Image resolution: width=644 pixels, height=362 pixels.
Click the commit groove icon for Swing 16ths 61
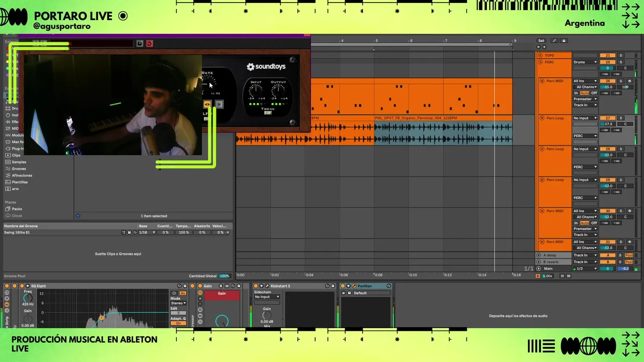tap(124, 232)
